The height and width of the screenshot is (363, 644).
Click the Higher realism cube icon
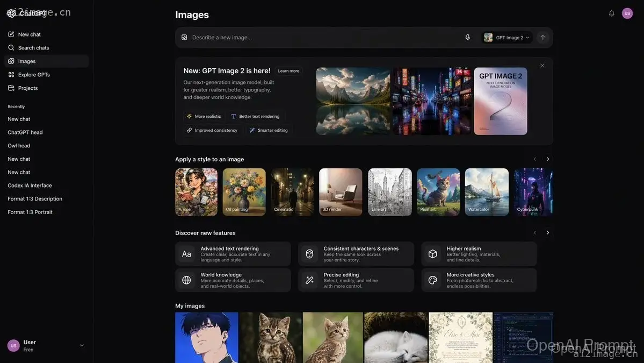tap(432, 254)
